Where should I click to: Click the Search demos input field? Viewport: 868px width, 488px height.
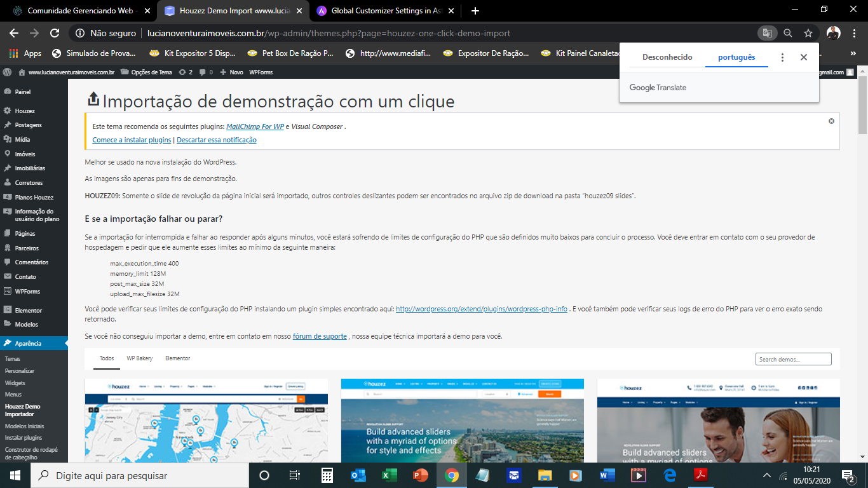pyautogui.click(x=794, y=359)
